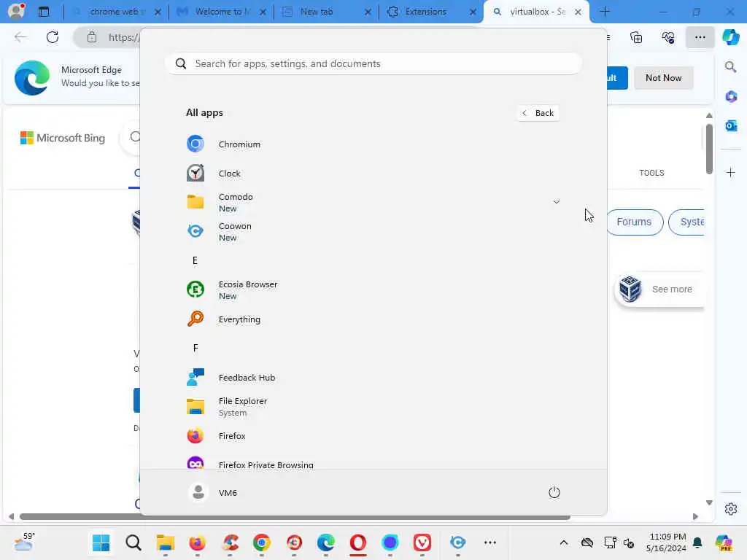Image resolution: width=747 pixels, height=560 pixels.
Task: Switch to the New tab tab
Action: (x=327, y=12)
